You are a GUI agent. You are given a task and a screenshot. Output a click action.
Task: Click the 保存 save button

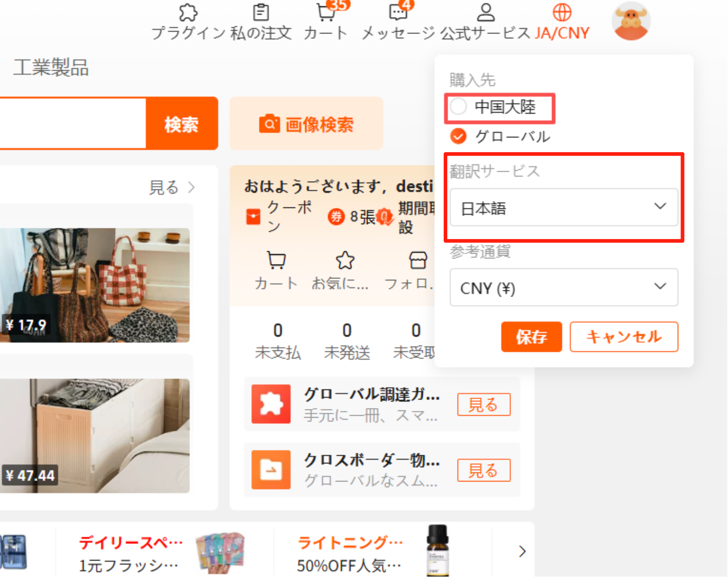[x=531, y=337]
